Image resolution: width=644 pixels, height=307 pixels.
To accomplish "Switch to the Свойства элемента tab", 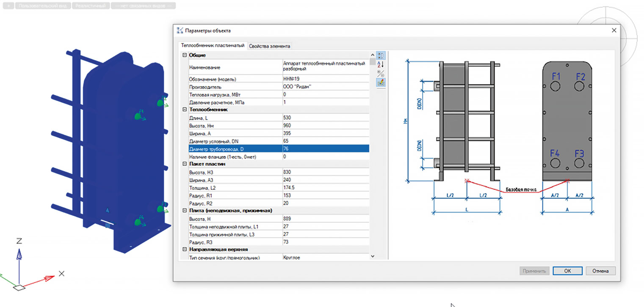I will coord(270,46).
